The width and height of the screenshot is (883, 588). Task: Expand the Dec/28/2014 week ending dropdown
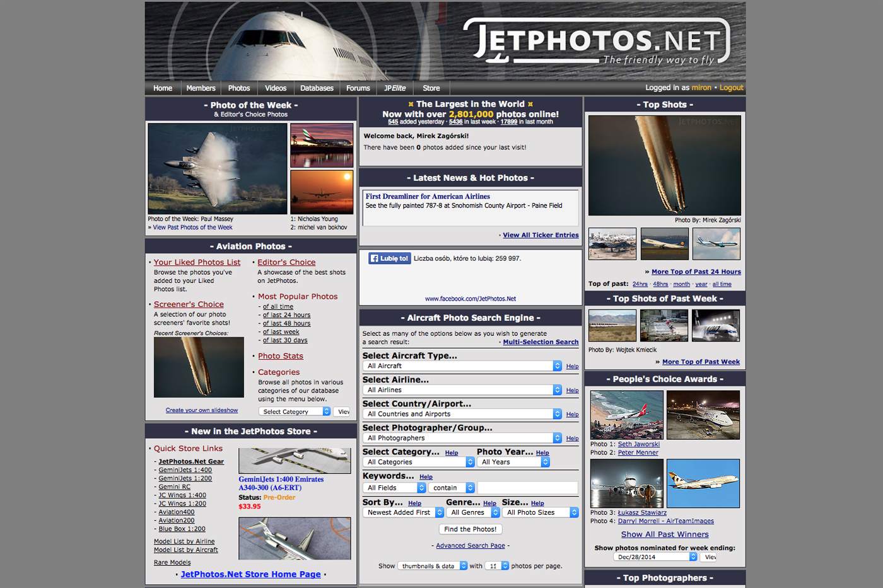[655, 557]
